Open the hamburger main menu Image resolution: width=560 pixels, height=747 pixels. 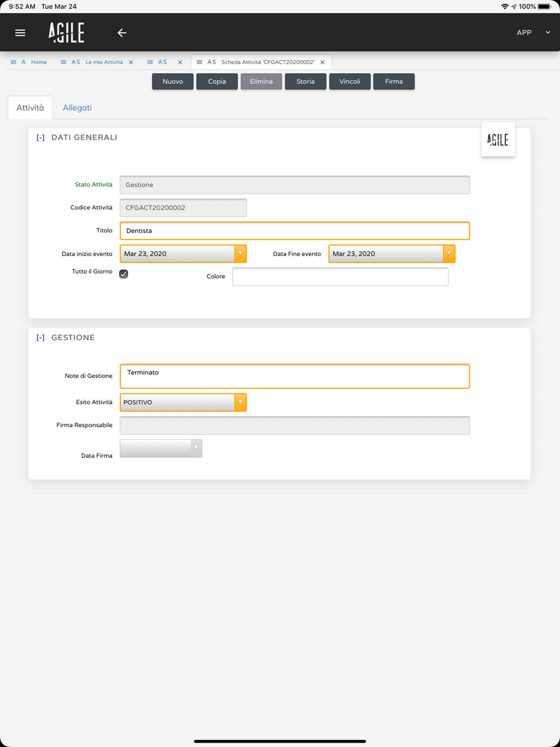(x=20, y=33)
